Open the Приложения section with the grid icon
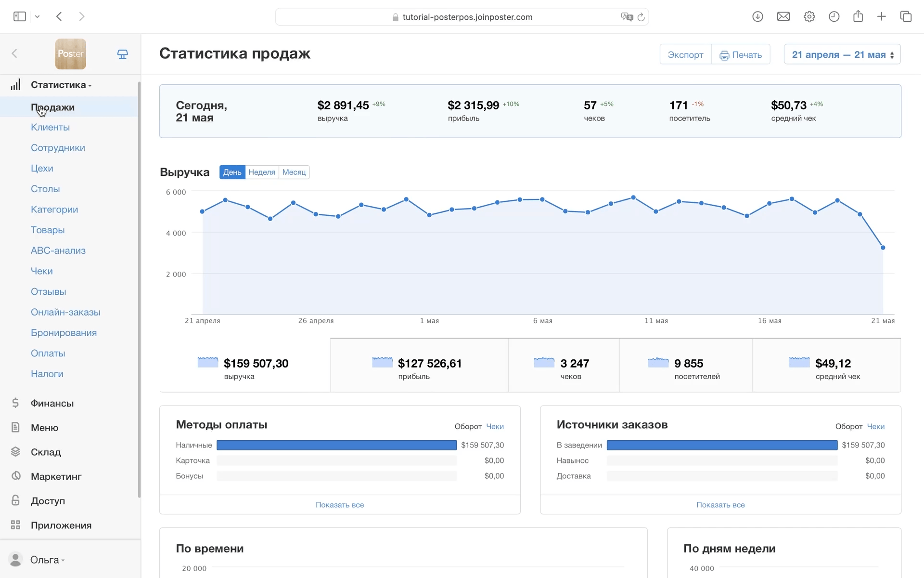 pyautogui.click(x=61, y=525)
